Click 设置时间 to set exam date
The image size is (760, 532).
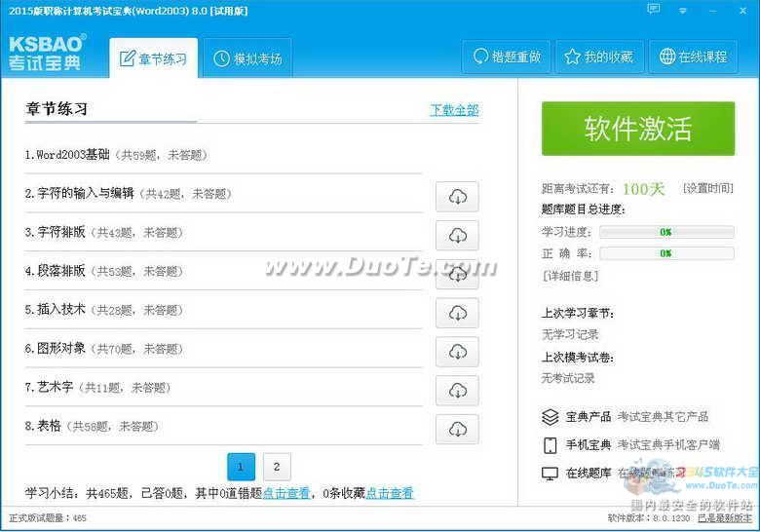[706, 188]
